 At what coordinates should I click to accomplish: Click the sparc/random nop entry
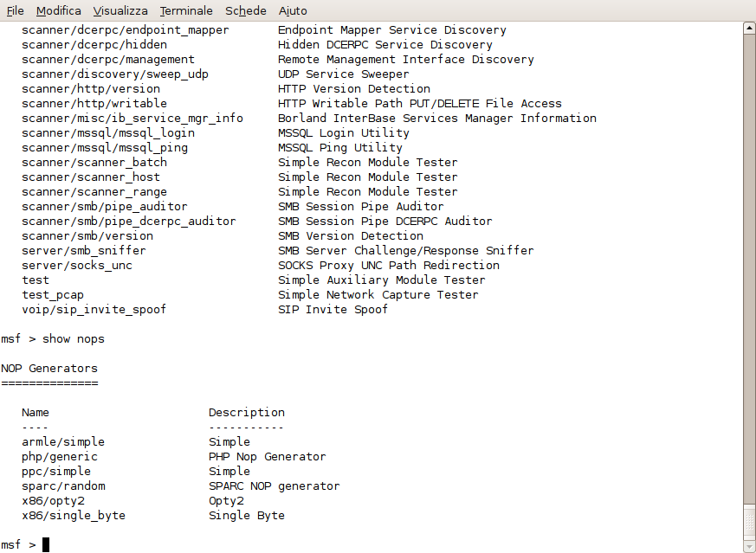click(x=63, y=486)
